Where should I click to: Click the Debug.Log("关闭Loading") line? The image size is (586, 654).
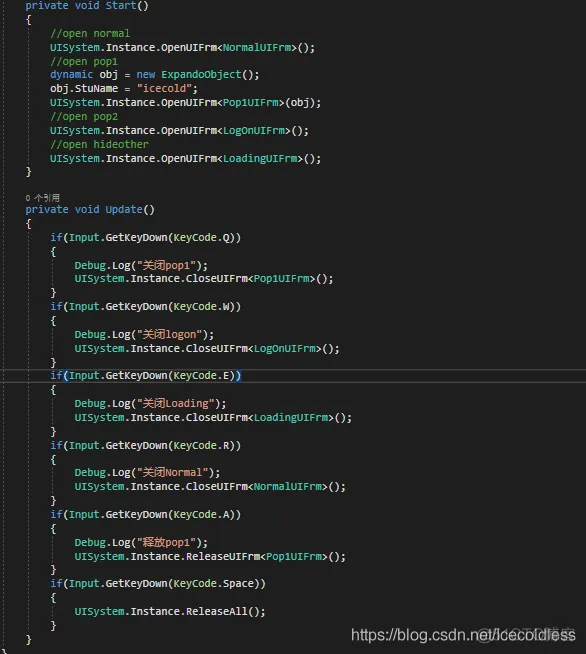tap(150, 403)
